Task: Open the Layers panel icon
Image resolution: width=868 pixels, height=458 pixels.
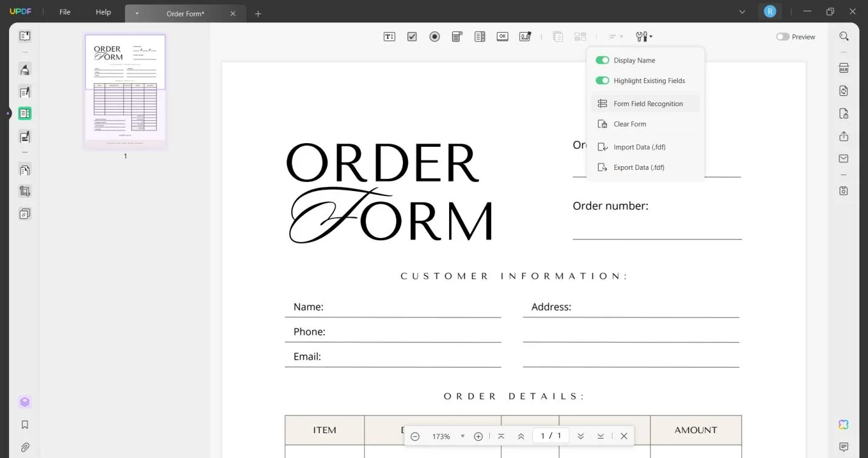Action: click(x=25, y=402)
